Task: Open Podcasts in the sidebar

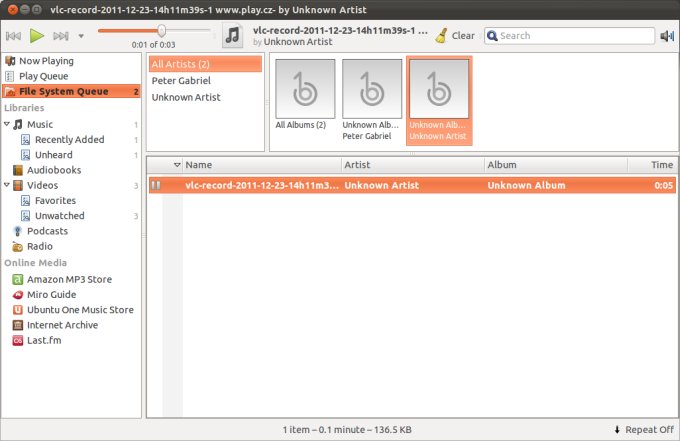Action: click(x=47, y=231)
